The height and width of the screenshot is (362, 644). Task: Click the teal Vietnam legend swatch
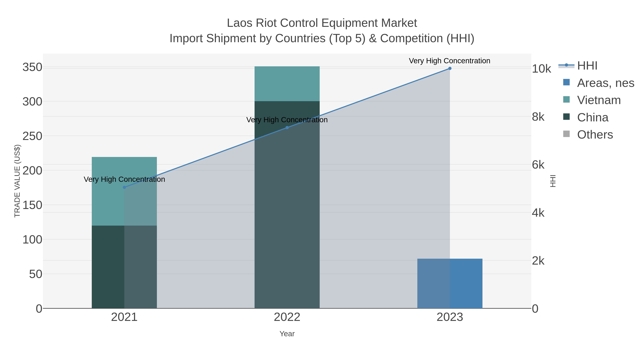[566, 99]
